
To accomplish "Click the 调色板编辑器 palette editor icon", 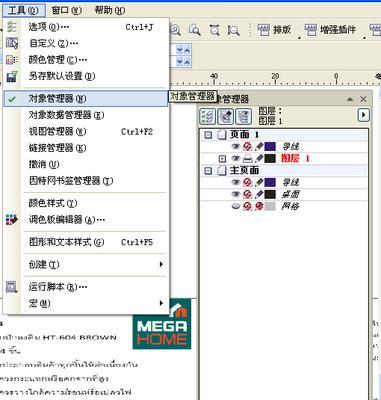I will 12,220.
